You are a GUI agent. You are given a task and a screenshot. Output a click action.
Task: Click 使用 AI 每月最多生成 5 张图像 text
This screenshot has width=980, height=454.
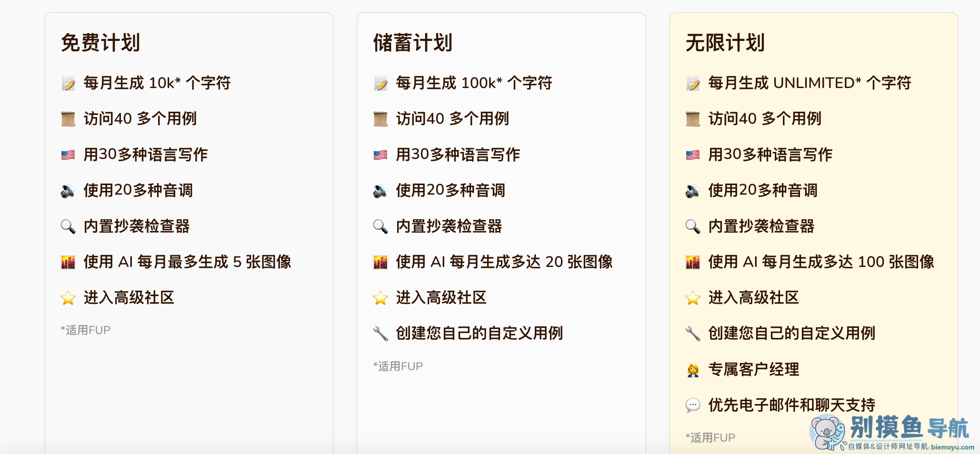point(187,262)
